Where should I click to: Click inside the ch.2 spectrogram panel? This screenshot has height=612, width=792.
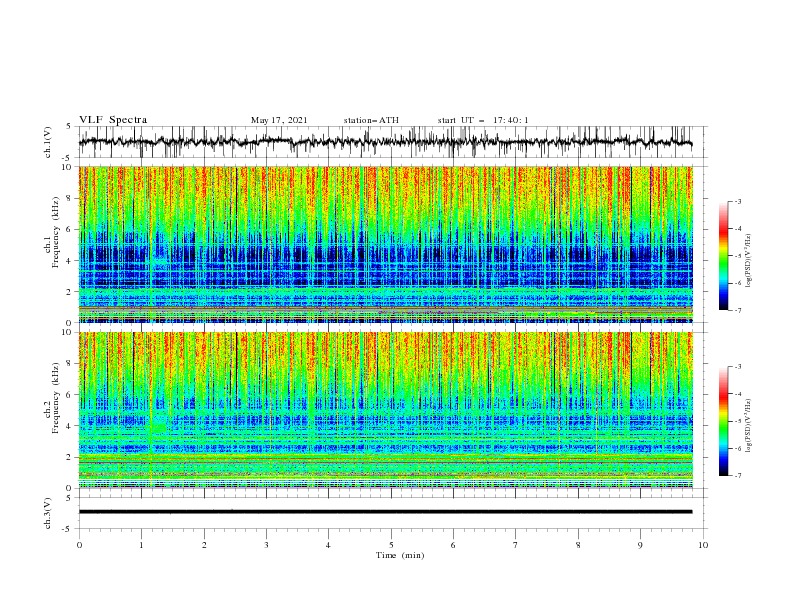(x=385, y=410)
